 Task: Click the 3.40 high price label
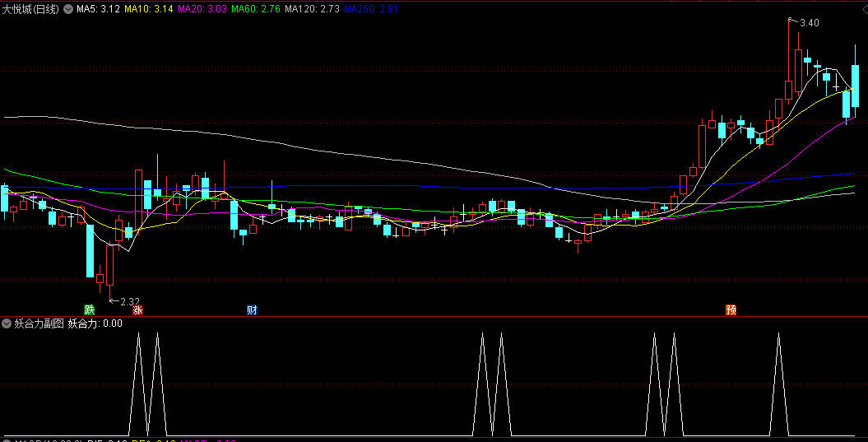click(x=810, y=23)
